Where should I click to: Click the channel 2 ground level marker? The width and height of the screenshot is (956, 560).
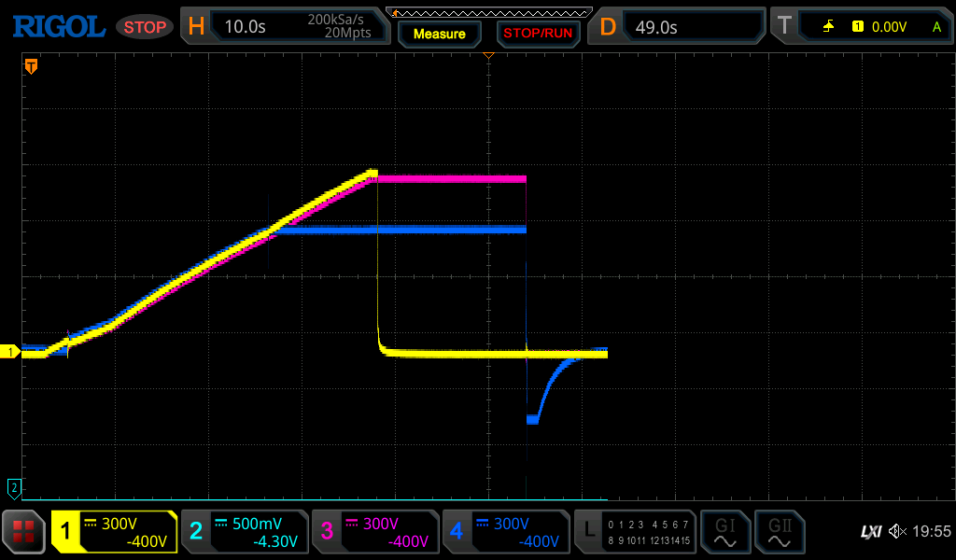(x=14, y=487)
